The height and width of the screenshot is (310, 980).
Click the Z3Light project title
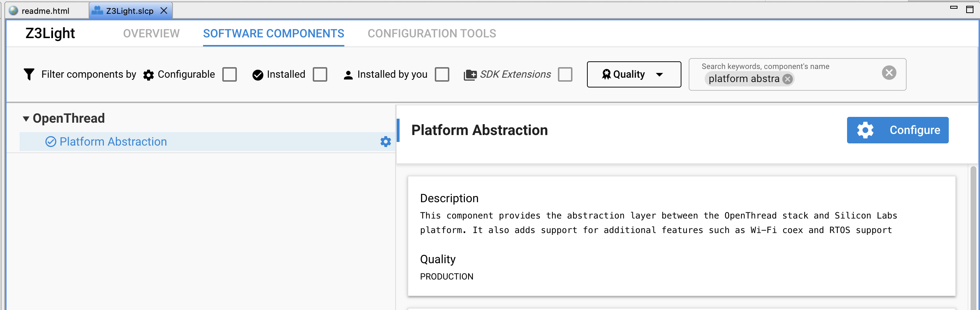tap(50, 33)
